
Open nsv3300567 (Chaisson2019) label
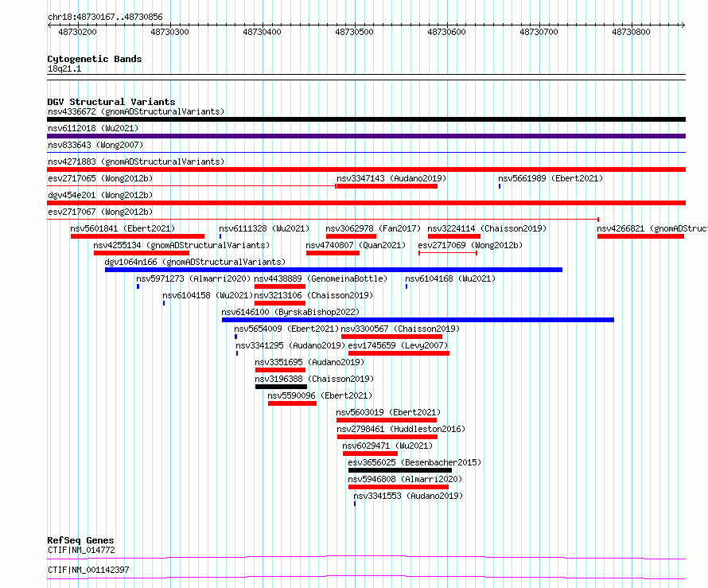(400, 329)
